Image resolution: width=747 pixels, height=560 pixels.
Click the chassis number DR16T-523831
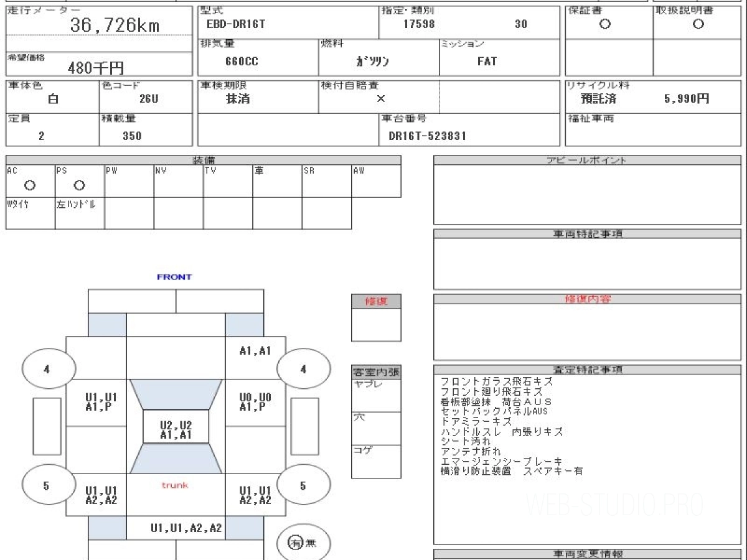[427, 136]
